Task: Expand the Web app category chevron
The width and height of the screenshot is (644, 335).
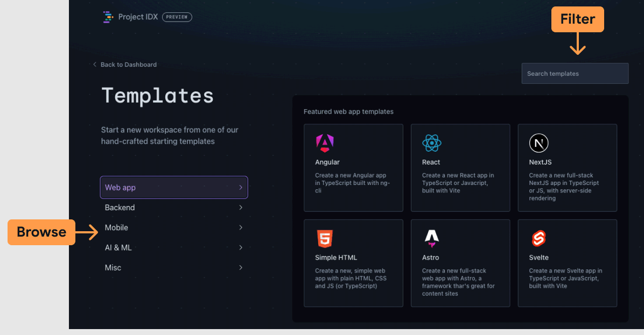Action: 241,187
